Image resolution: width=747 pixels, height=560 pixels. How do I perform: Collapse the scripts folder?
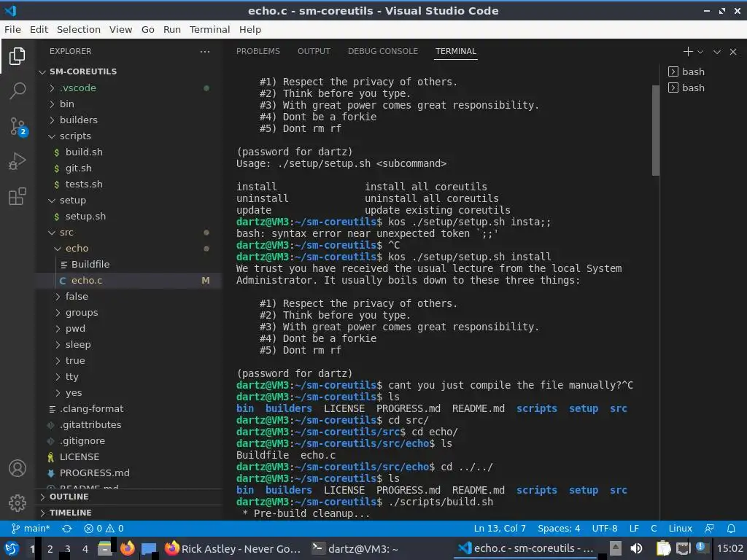point(128,136)
